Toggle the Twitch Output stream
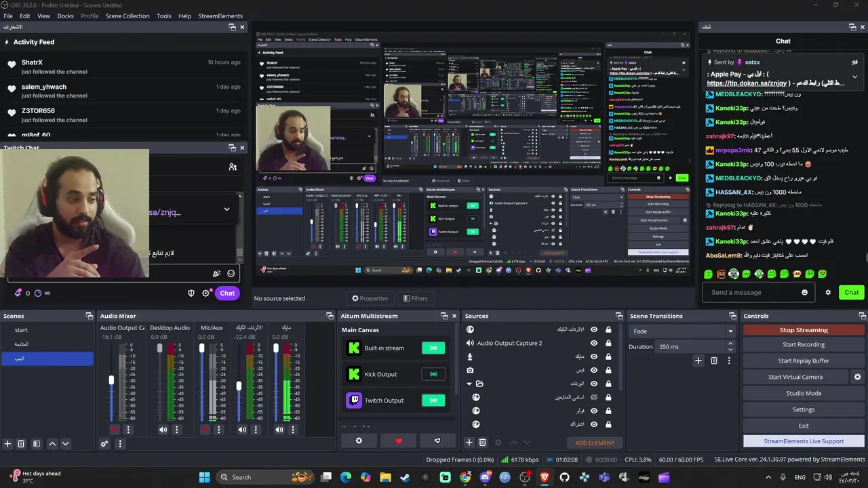 pyautogui.click(x=433, y=401)
